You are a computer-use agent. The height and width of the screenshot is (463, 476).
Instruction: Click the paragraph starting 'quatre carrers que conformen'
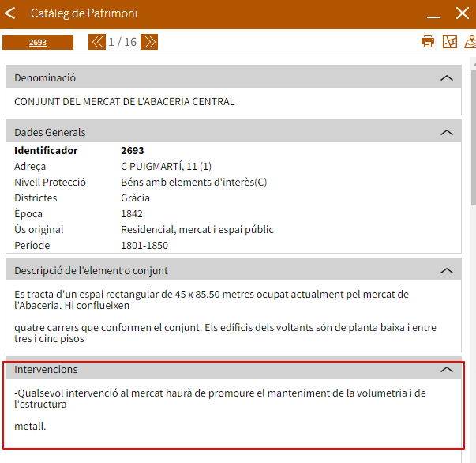[x=225, y=333]
